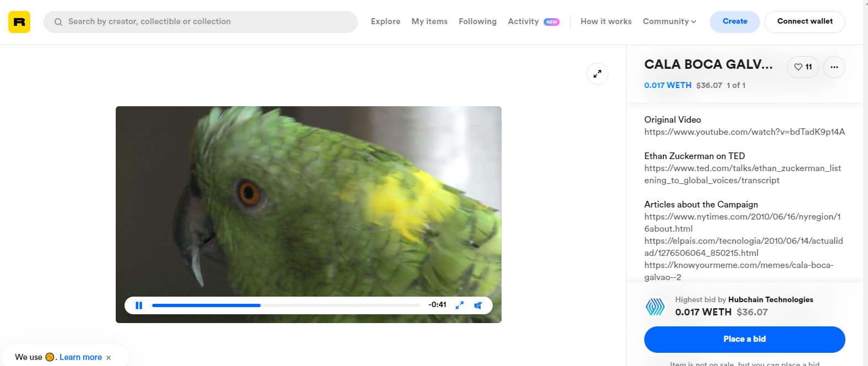
Task: Click the 'Original Video' heading
Action: (672, 119)
